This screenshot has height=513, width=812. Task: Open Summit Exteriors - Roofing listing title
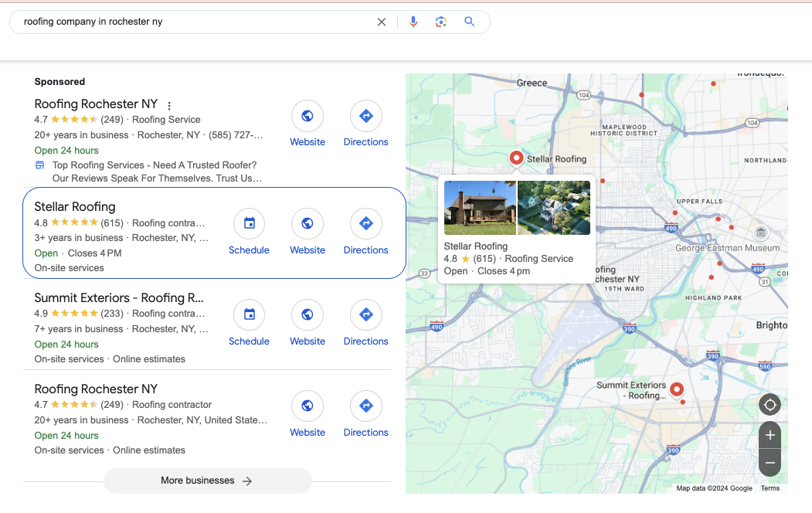point(119,297)
